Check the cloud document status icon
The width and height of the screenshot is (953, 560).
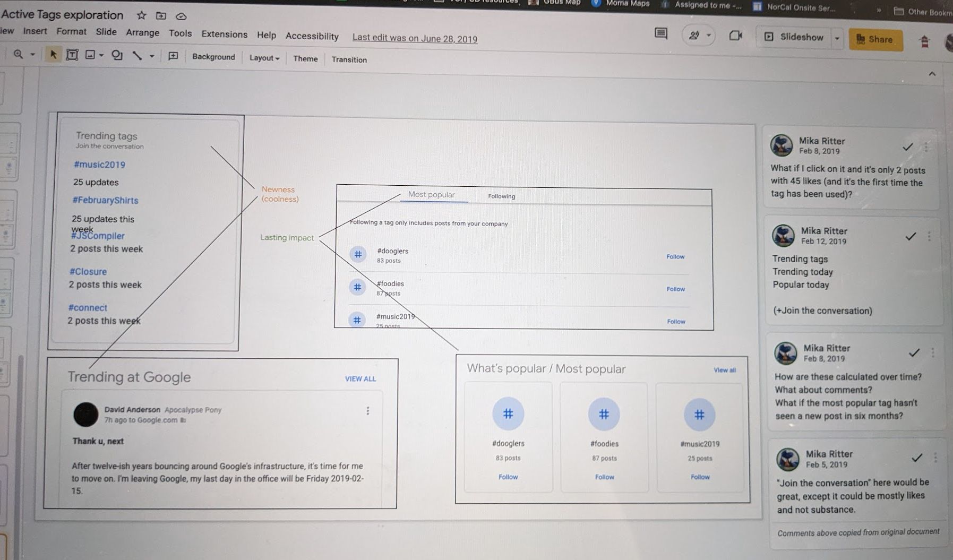pyautogui.click(x=181, y=16)
